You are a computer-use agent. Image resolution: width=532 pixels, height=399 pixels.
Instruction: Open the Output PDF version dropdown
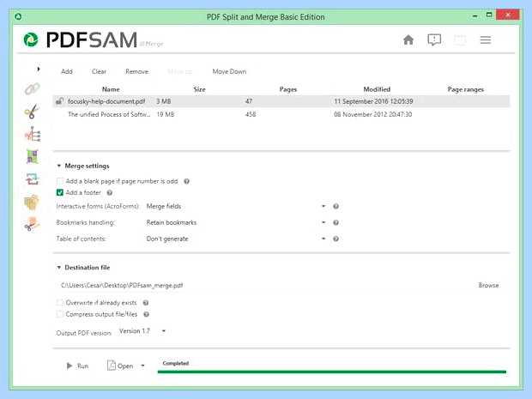pyautogui.click(x=142, y=331)
